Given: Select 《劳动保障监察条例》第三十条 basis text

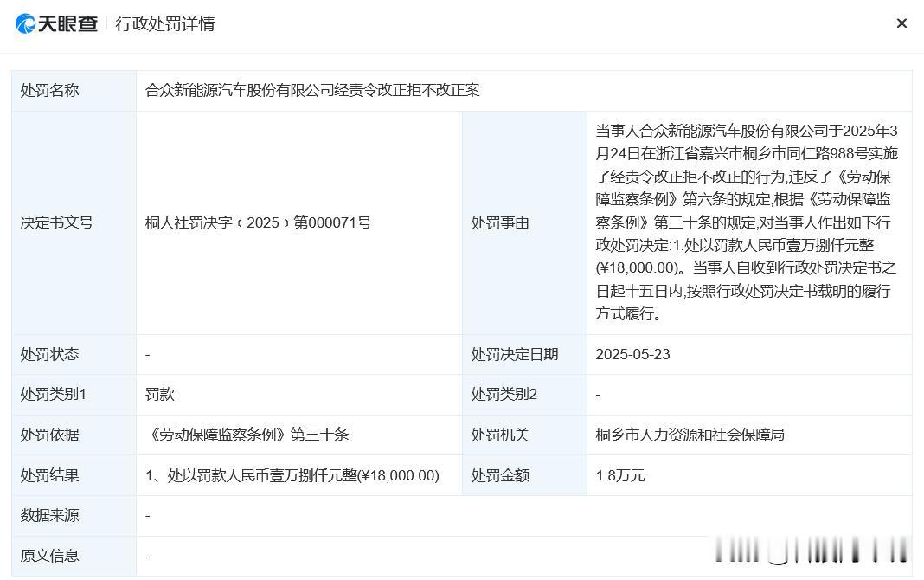Looking at the screenshot, I should point(247,435).
